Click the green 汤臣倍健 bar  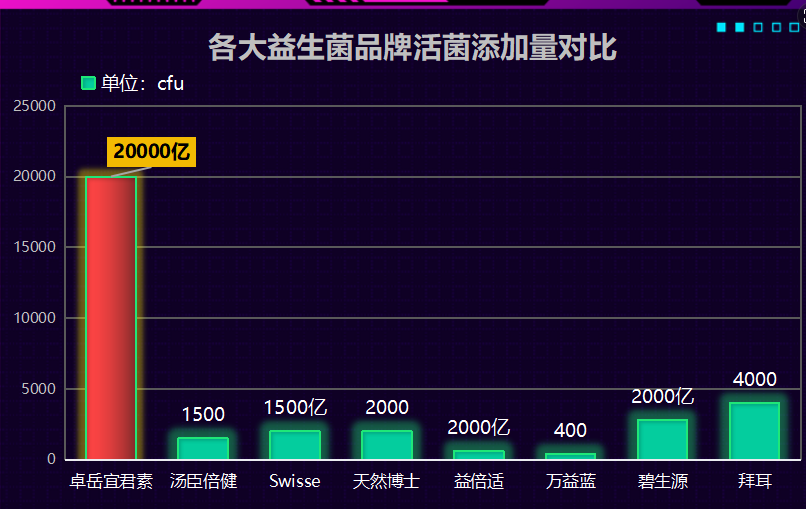[203, 448]
